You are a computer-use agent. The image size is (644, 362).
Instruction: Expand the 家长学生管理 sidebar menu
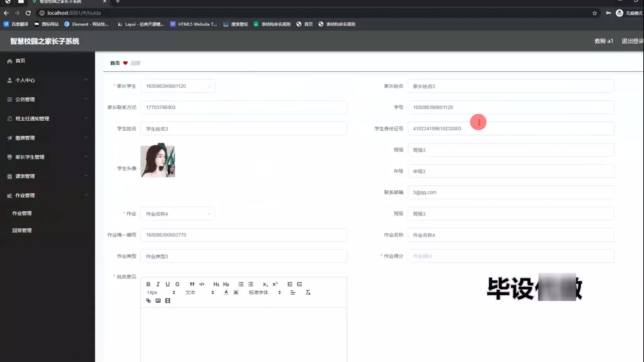point(47,157)
